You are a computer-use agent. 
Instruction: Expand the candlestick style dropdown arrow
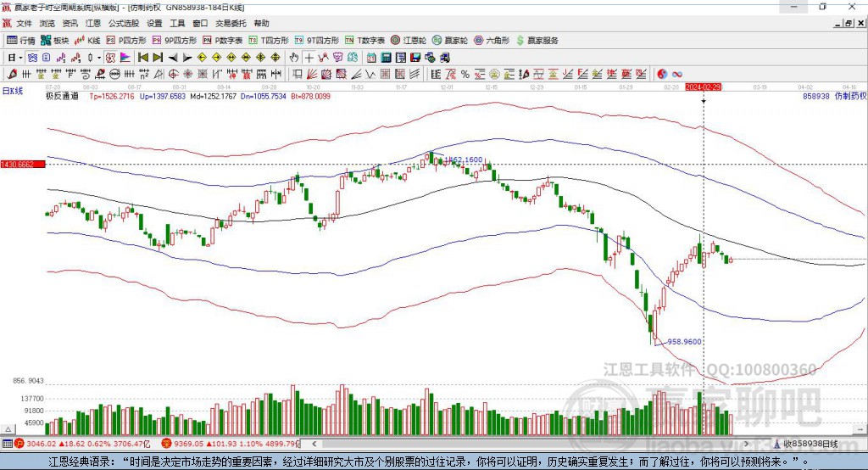click(99, 58)
